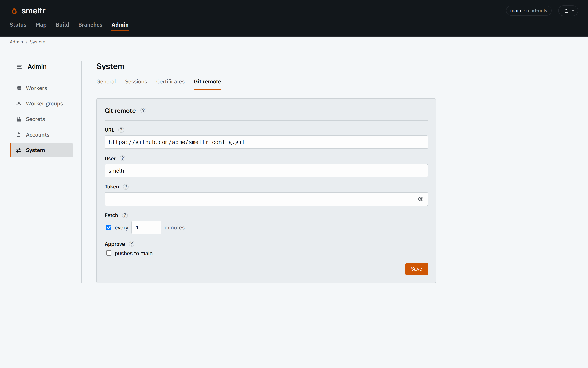The height and width of the screenshot is (368, 588).
Task: Click the 'pushes to main' label
Action: click(x=134, y=253)
